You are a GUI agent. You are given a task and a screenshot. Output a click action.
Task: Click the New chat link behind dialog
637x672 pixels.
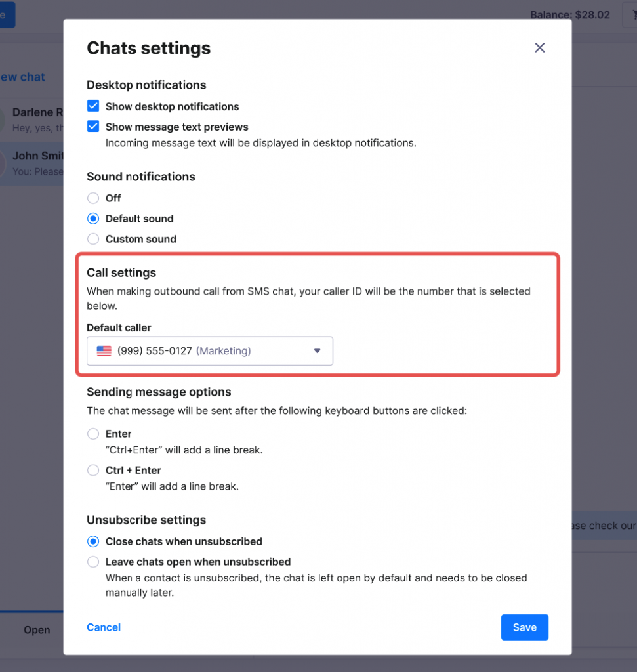[x=23, y=77]
